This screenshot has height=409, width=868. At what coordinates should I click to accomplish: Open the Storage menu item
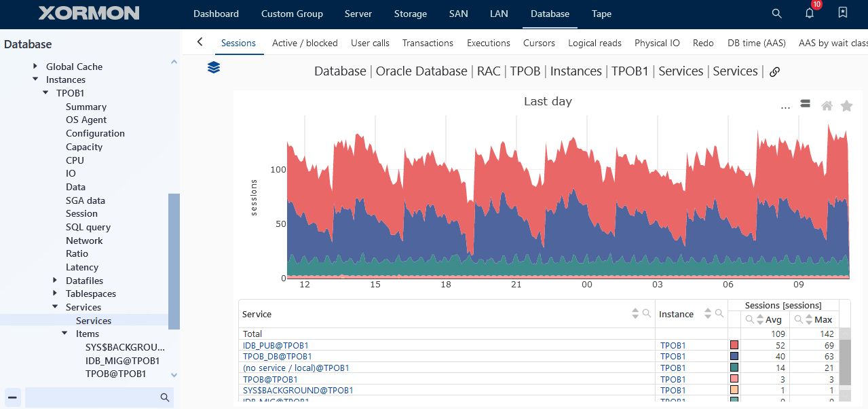(x=410, y=14)
